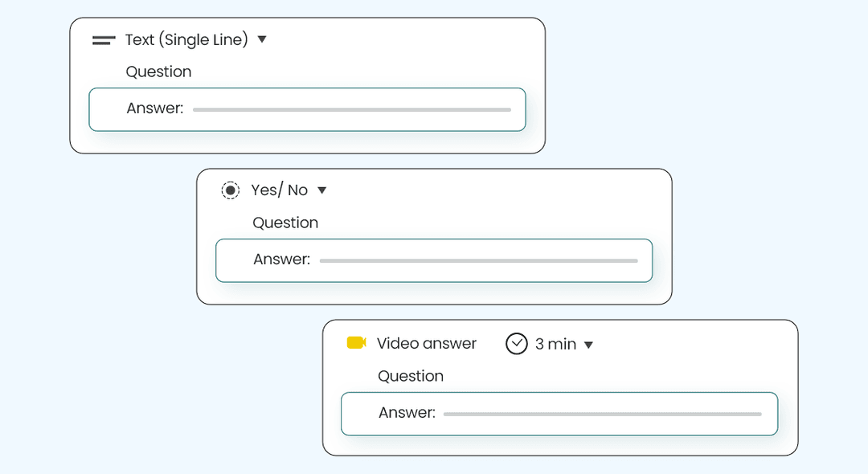This screenshot has height=474, width=868.
Task: Click the yellow video camera icon
Action: pyautogui.click(x=357, y=343)
